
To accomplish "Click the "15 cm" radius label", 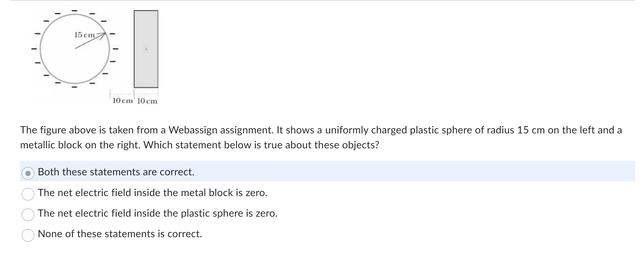I will point(85,35).
